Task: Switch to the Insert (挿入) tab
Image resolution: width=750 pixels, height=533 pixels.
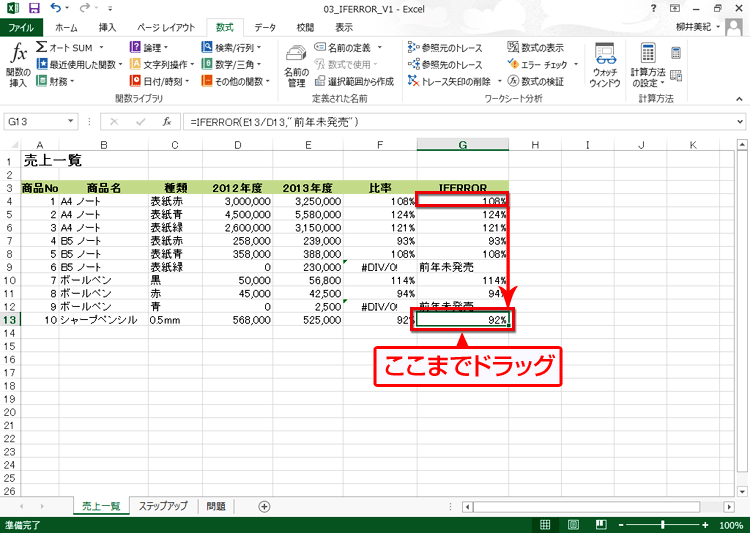Action: point(107,27)
